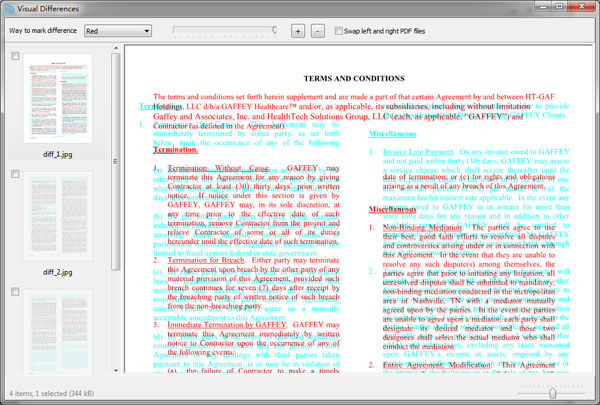Close the Visual Differences window

click(x=581, y=6)
